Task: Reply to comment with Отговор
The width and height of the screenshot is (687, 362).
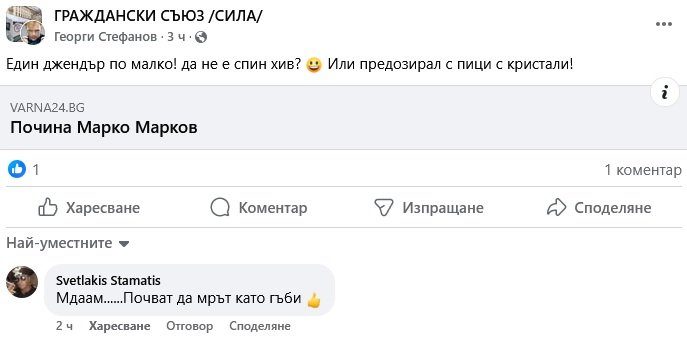Action: tap(189, 326)
